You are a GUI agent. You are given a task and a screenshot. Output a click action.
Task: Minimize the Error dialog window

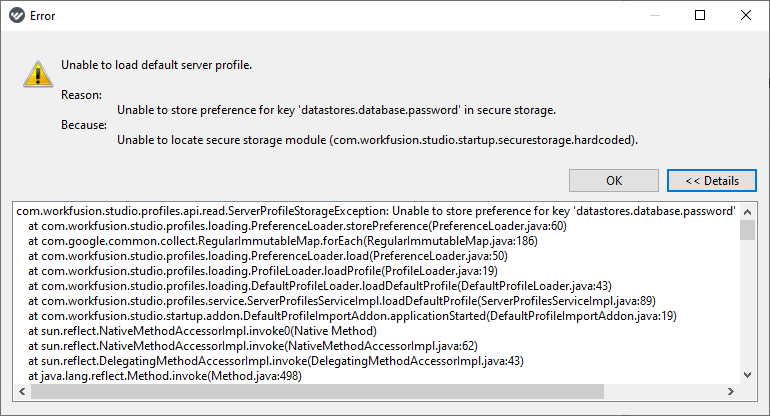655,15
